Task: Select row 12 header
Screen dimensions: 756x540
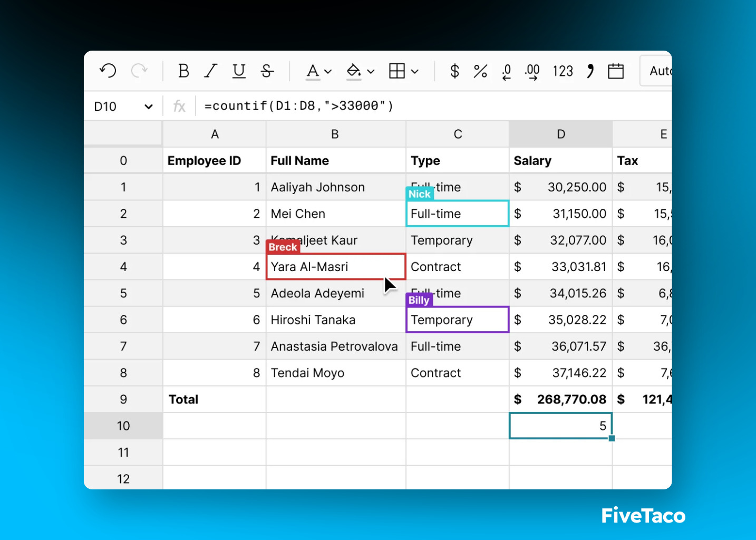Action: (123, 478)
